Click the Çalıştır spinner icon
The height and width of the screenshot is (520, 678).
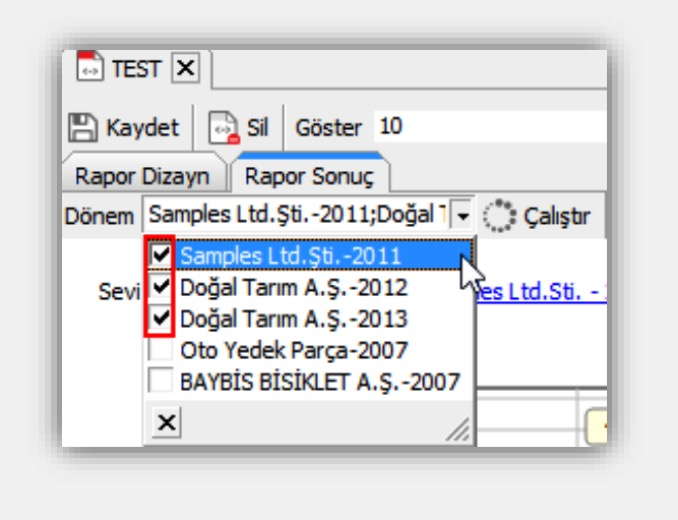499,215
